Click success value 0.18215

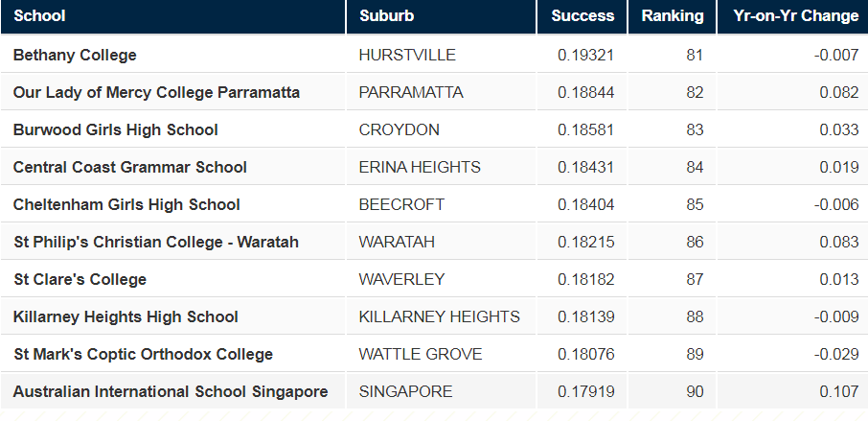pos(585,242)
